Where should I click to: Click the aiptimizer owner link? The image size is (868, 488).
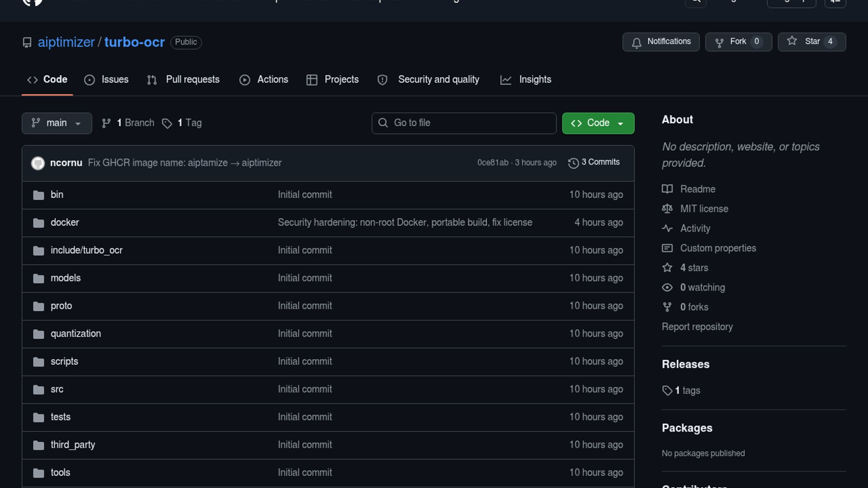pyautogui.click(x=66, y=42)
